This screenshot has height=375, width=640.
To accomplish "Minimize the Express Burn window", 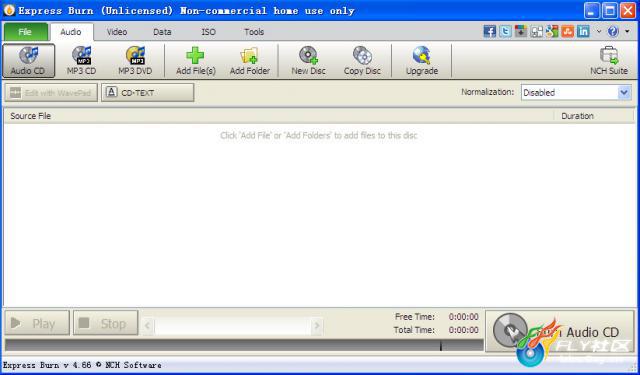I will 592,11.
